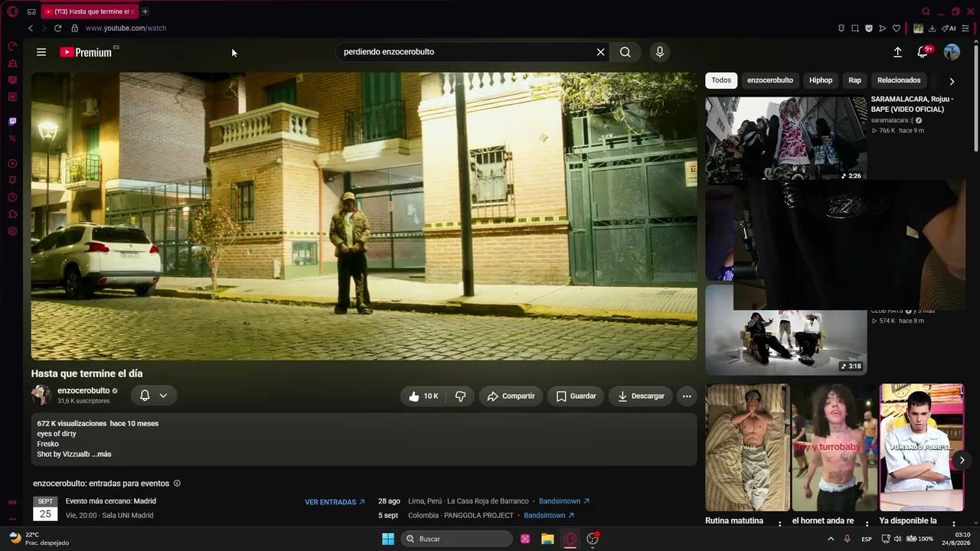
Task: Open Twitch in the Opera sidebar
Action: click(12, 122)
